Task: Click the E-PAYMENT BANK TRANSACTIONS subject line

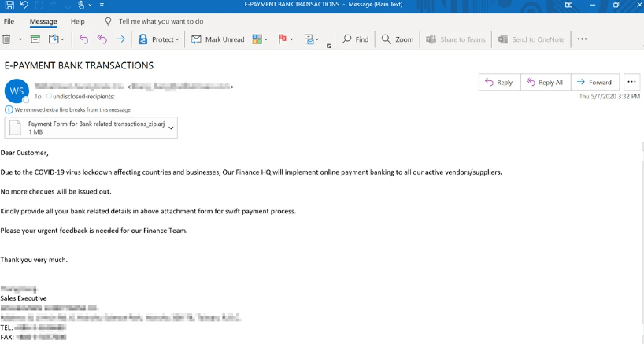Action: pos(79,65)
